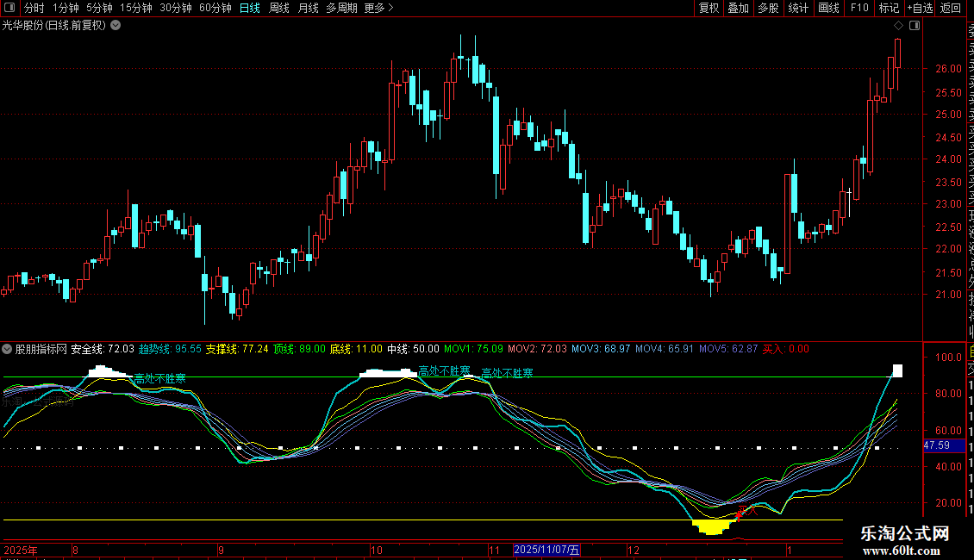The width and height of the screenshot is (974, 560).
Task: Open the 标记 marker tool
Action: [x=888, y=9]
